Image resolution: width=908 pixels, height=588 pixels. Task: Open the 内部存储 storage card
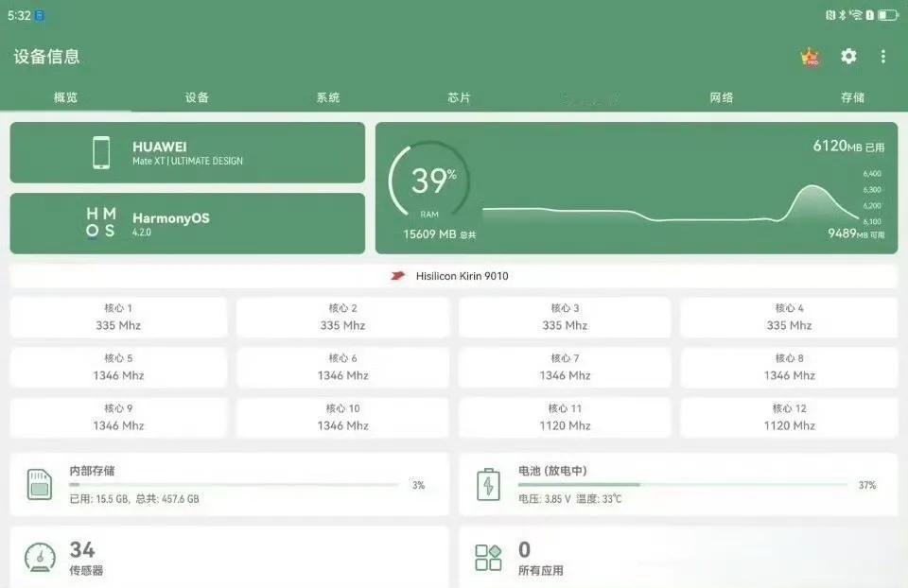[x=229, y=484]
